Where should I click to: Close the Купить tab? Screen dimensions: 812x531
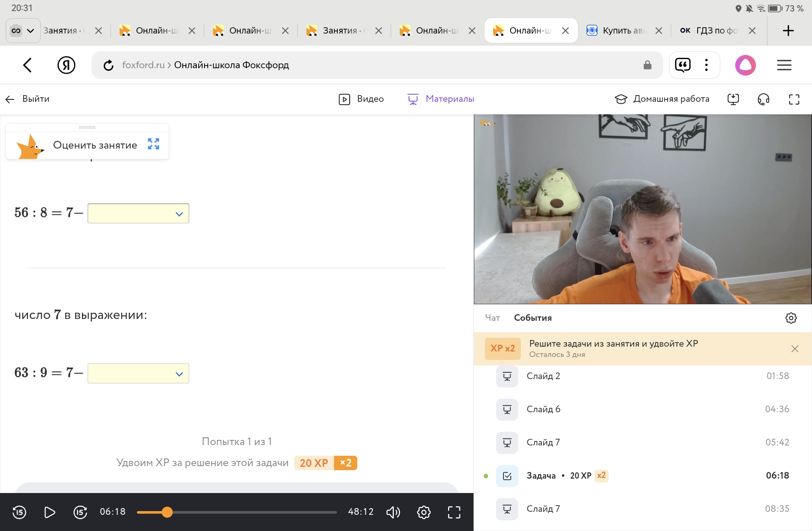click(x=659, y=31)
